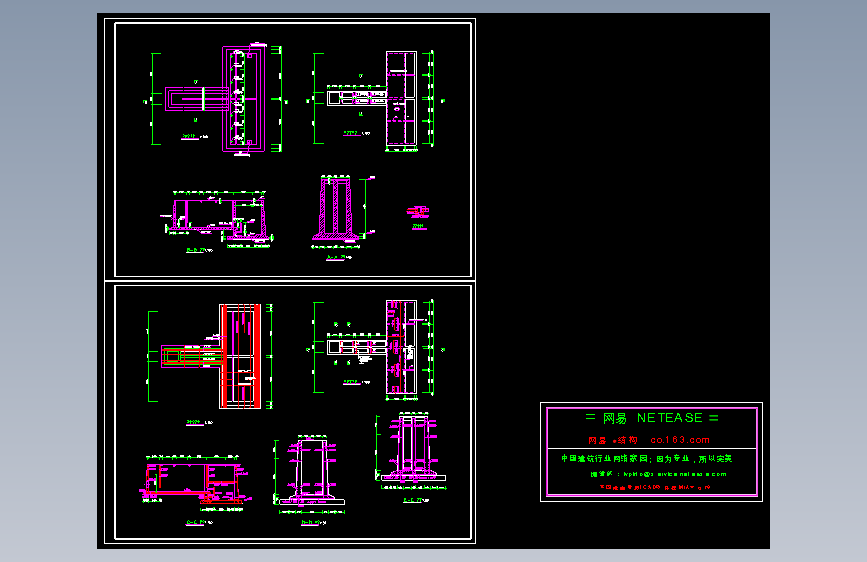
Task: Select the white T-shaped plan in lower sheet
Action: 372,347
